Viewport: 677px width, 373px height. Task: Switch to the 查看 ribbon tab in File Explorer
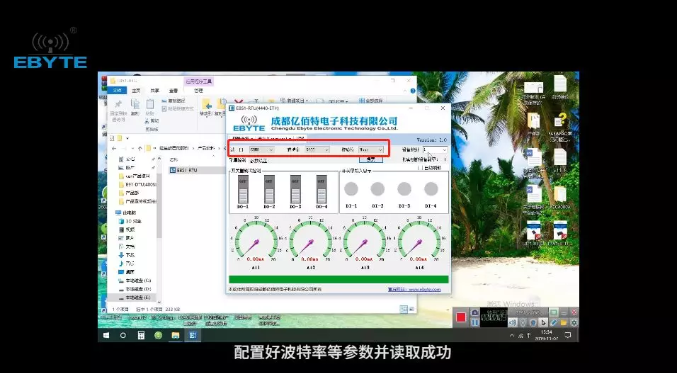pos(173,91)
